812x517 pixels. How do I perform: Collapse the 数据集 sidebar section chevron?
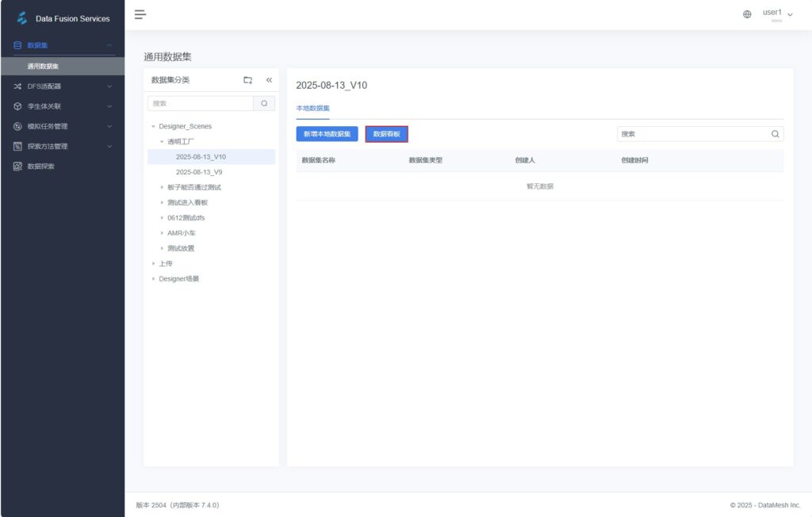pos(109,45)
